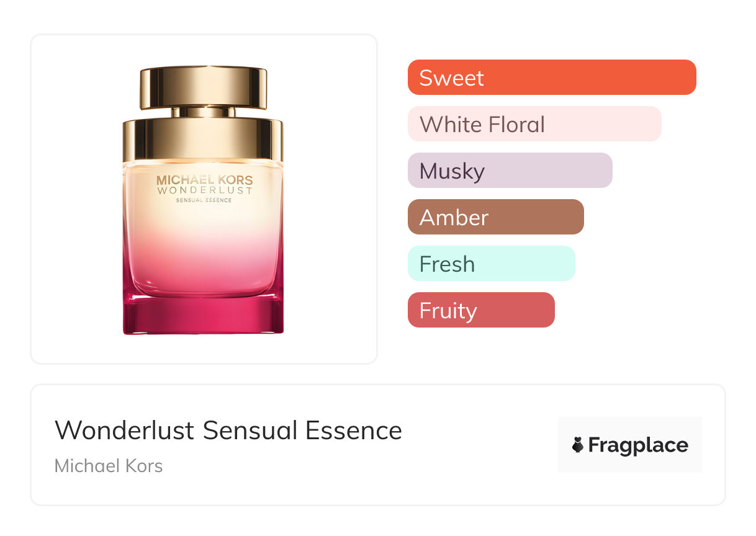Image resolution: width=756 pixels, height=536 pixels.
Task: Click the gray box around Fragplace logo
Action: pyautogui.click(x=630, y=445)
